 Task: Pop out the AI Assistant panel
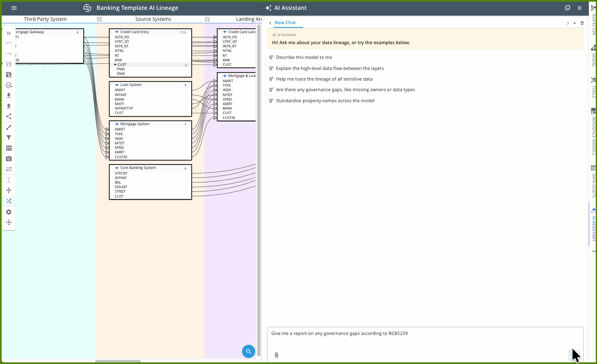[567, 8]
